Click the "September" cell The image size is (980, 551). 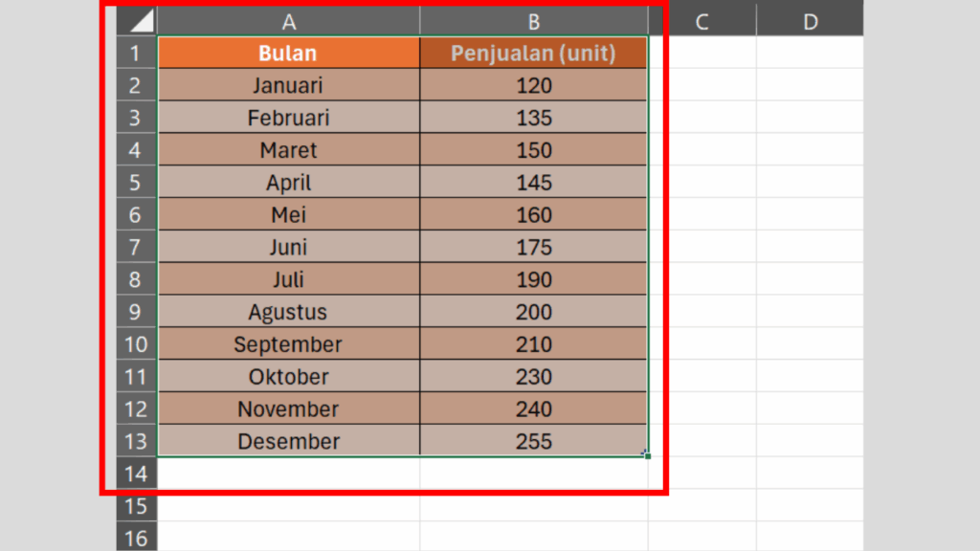click(x=288, y=344)
